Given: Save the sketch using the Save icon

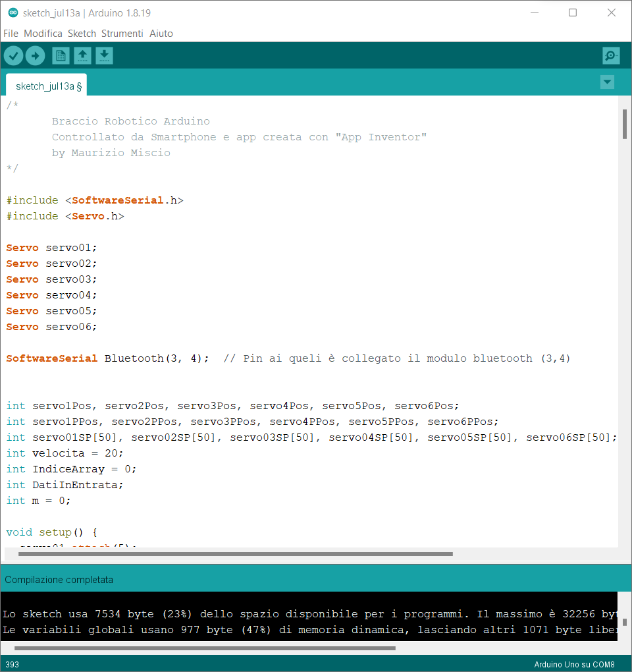Looking at the screenshot, I should (104, 55).
